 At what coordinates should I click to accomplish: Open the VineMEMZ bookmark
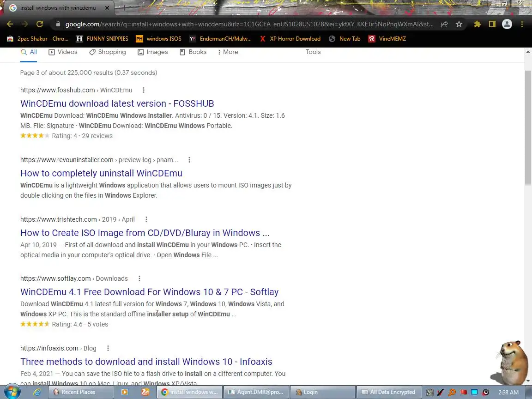(x=387, y=39)
